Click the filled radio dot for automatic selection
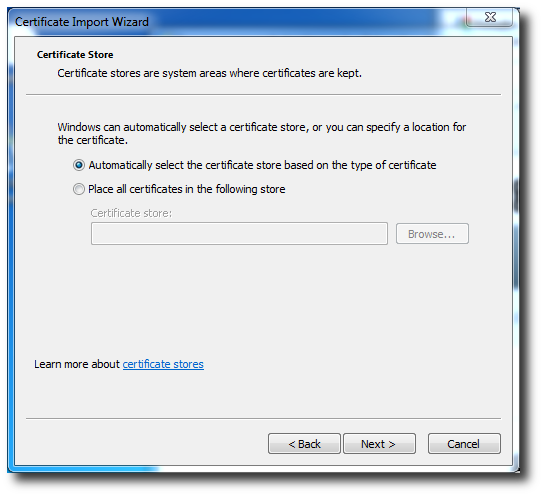Image resolution: width=543 pixels, height=496 pixels. click(x=79, y=165)
